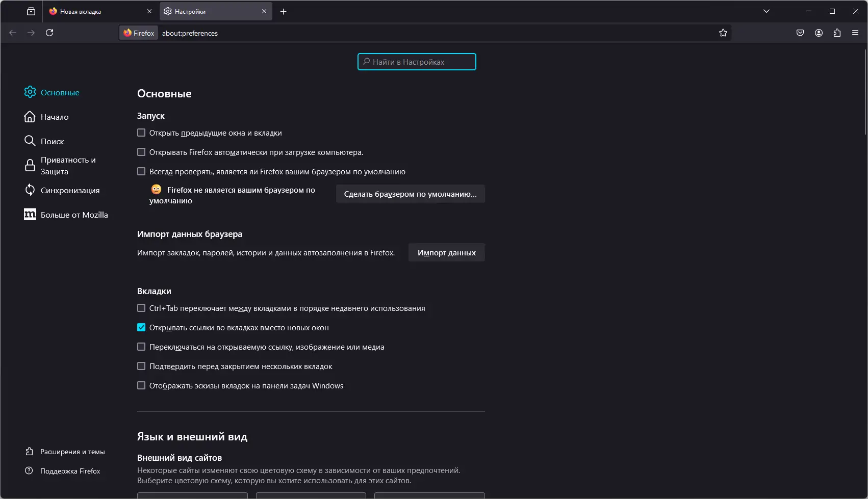Add a new tab with plus icon
The width and height of the screenshot is (868, 499).
coord(284,11)
